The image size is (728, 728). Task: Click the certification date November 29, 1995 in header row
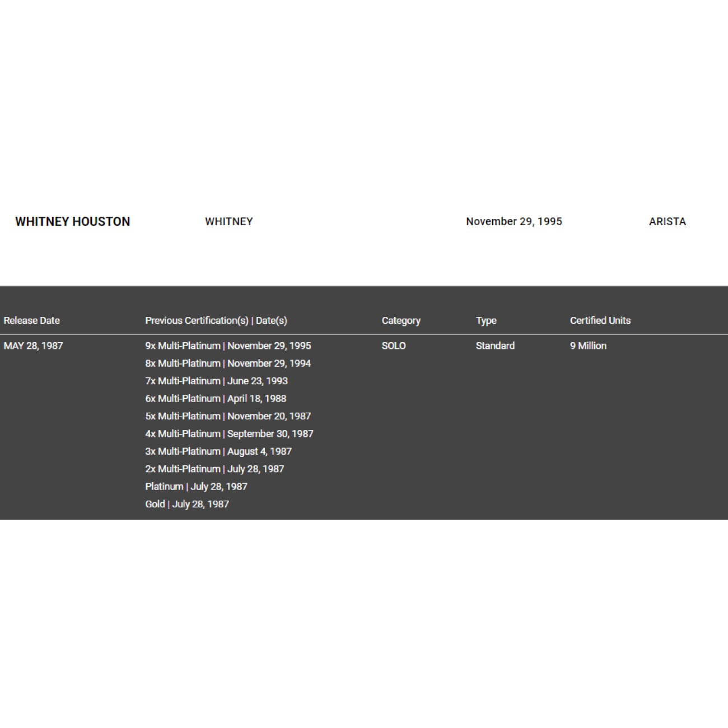pos(514,222)
